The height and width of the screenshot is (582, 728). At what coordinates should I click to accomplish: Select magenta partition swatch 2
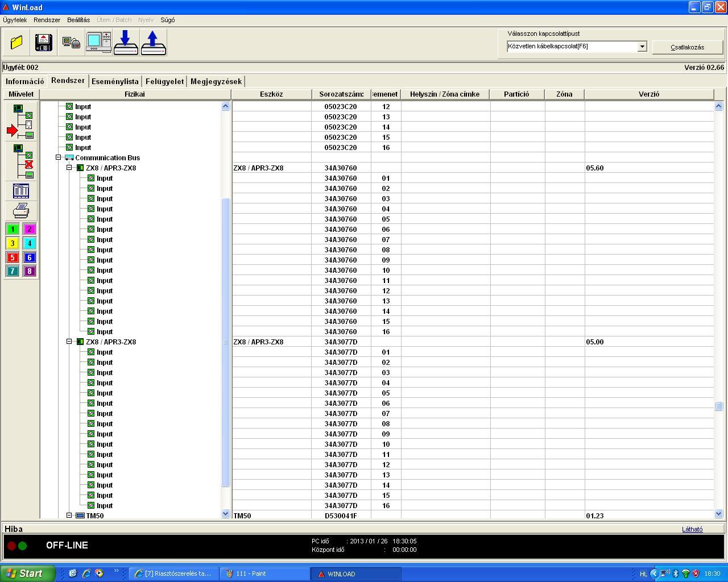tap(30, 229)
